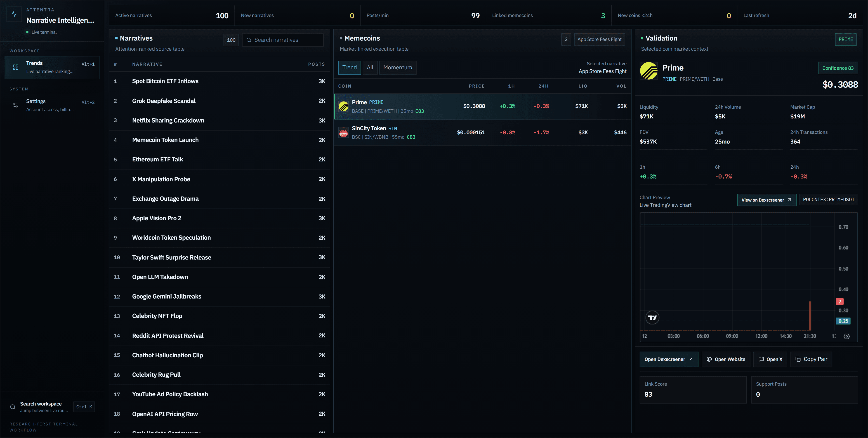Click the copy icon on Copy Pair
This screenshot has height=438, width=868.
tap(798, 359)
